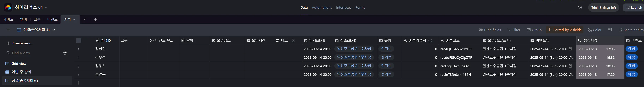Click 예정 tag in 강성민 row

pos(631,49)
